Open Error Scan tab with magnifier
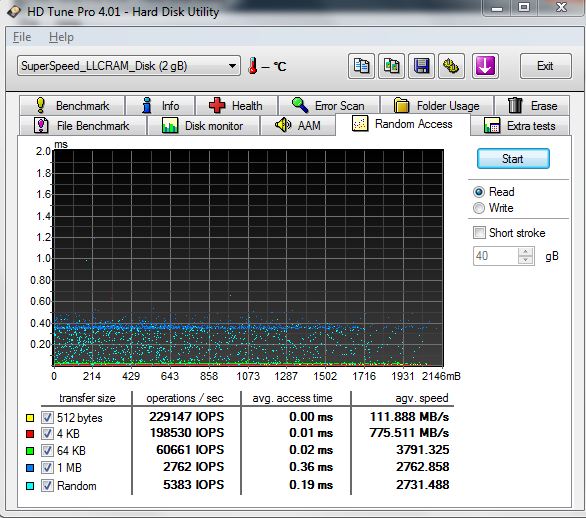Image resolution: width=586 pixels, height=518 pixels. tap(329, 105)
